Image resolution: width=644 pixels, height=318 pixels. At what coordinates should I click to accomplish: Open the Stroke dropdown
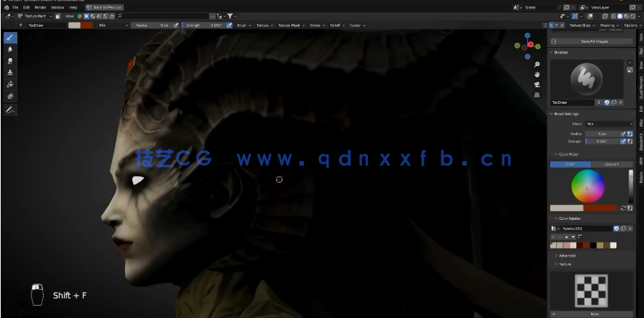[317, 25]
